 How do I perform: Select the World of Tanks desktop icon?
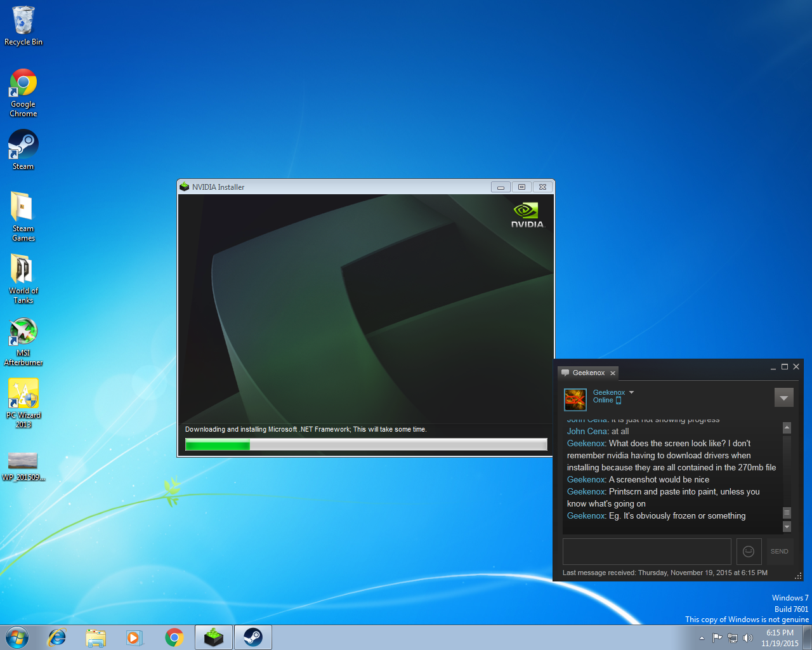tap(23, 278)
